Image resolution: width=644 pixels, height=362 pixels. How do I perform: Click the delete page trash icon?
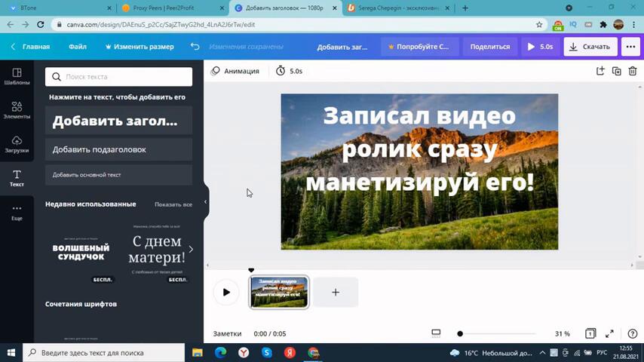[x=633, y=71]
